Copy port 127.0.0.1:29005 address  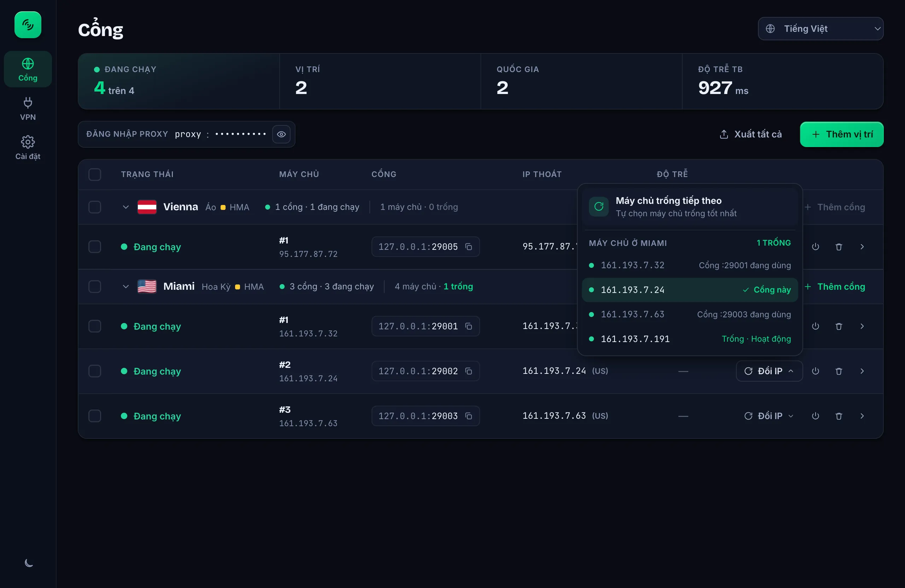tap(468, 247)
